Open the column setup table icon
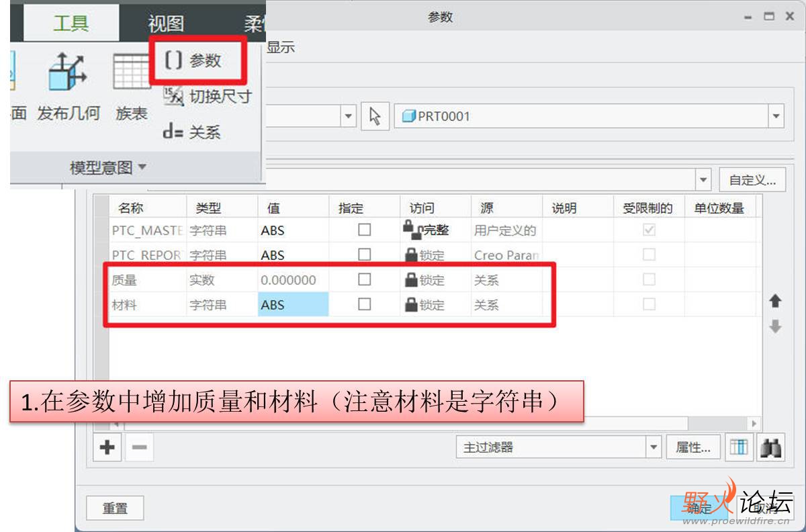The image size is (806, 532). pos(739,447)
